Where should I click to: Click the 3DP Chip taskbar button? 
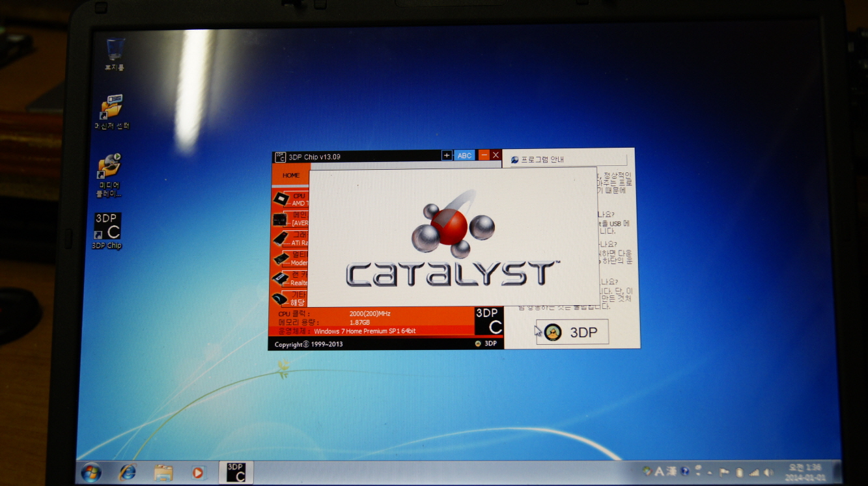pos(236,472)
